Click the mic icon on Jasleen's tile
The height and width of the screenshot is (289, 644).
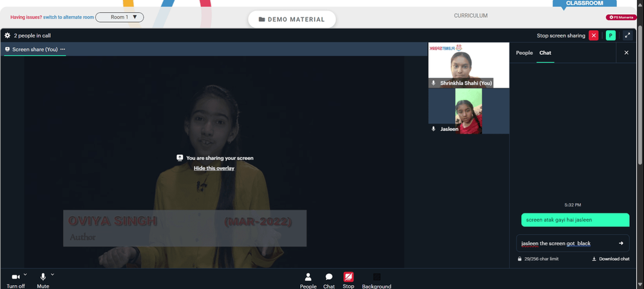click(433, 129)
